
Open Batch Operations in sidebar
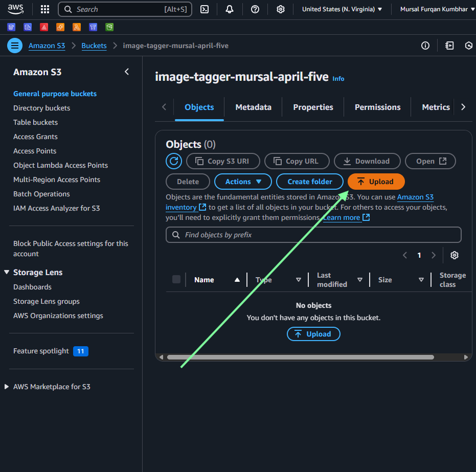pyautogui.click(x=41, y=194)
